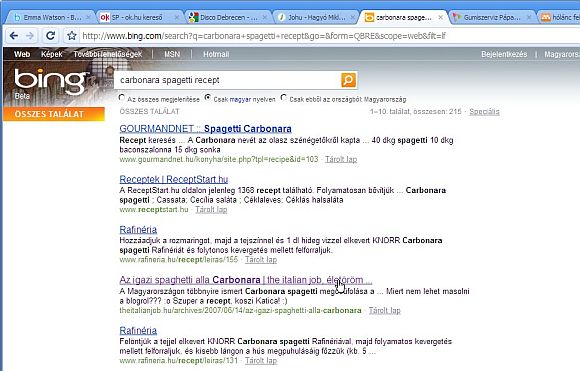Click the Bing logo
The width and height of the screenshot is (580, 371).
tap(50, 82)
